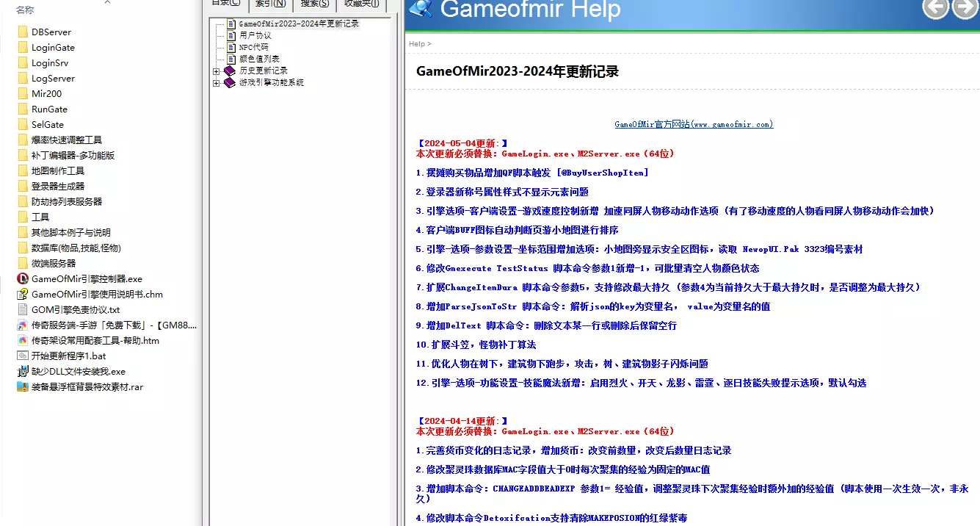The height and width of the screenshot is (526, 980).
Task: Switch to the 索引(N) tab
Action: (270, 4)
